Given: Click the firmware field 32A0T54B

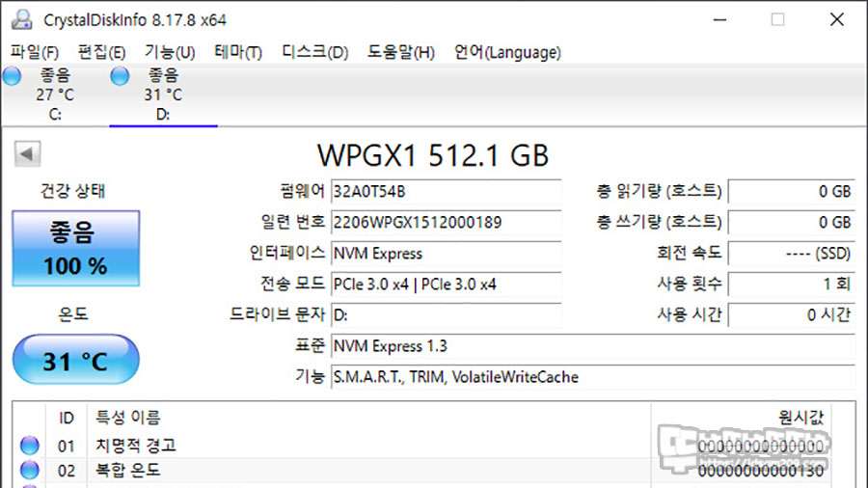Looking at the screenshot, I should (x=447, y=192).
